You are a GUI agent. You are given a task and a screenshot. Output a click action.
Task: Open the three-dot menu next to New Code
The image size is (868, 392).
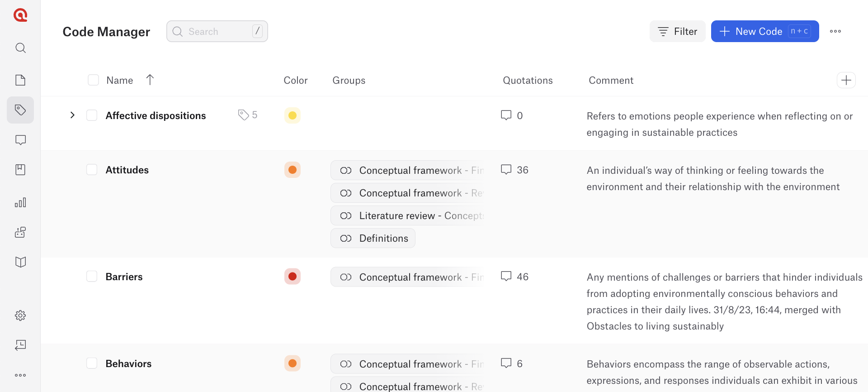click(835, 31)
